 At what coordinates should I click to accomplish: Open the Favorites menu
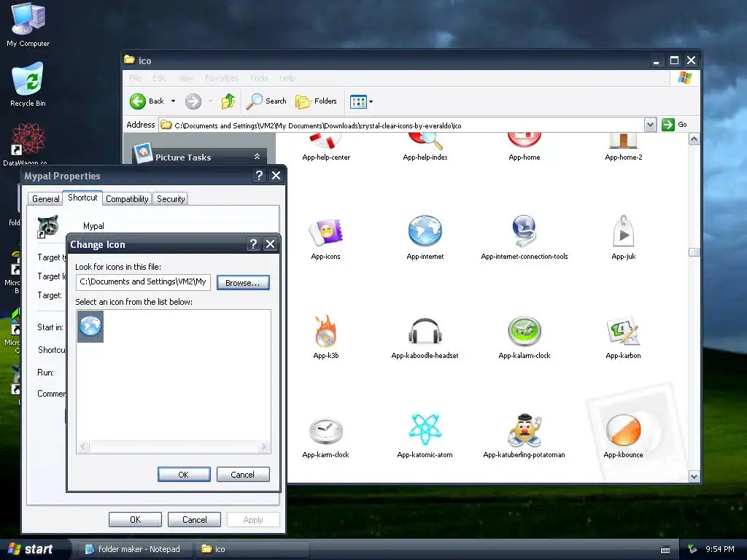point(222,78)
